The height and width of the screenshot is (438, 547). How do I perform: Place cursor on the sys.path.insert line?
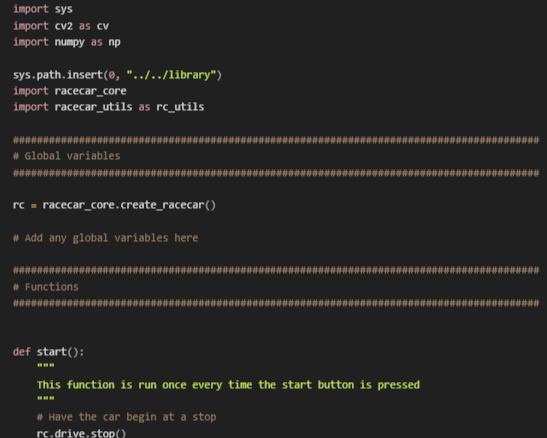tap(117, 75)
